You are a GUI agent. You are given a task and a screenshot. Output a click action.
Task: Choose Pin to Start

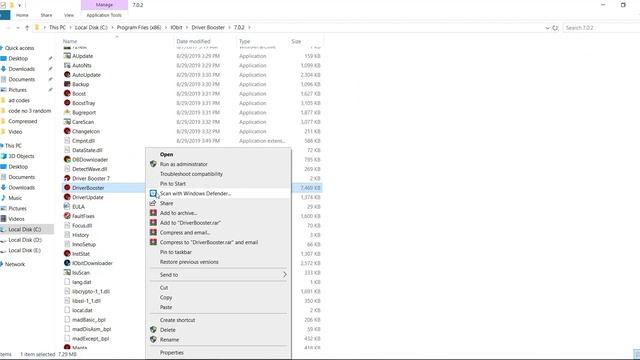coord(173,184)
